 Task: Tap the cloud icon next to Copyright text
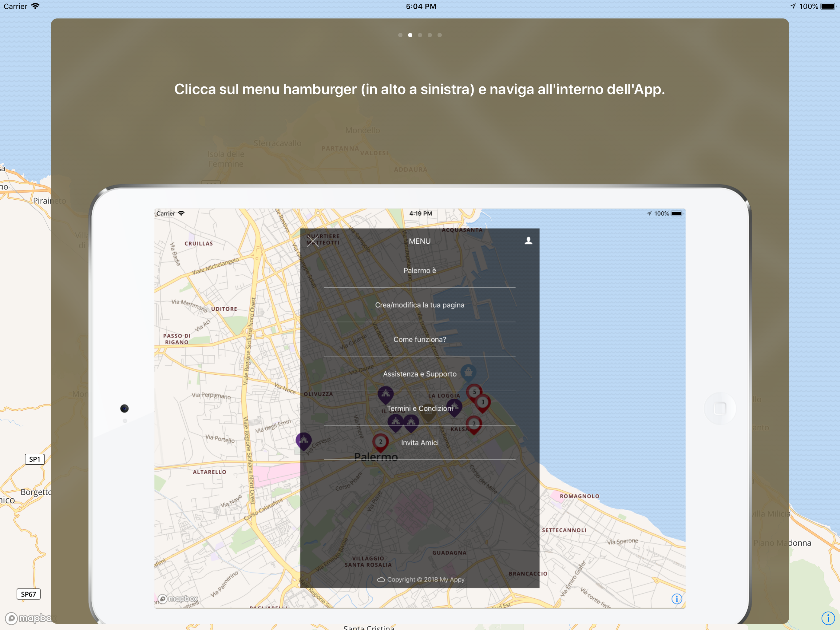[x=381, y=580]
